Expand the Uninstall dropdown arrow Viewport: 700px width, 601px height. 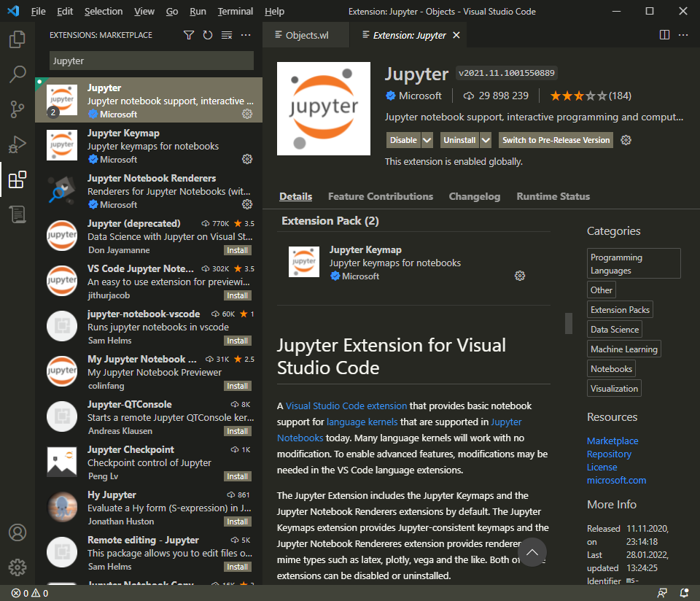486,140
